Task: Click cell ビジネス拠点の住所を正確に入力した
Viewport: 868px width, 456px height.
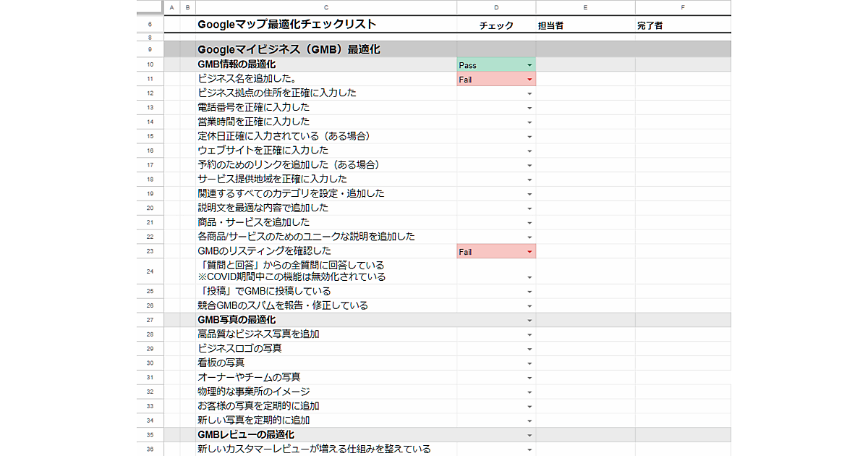Action: [x=326, y=93]
